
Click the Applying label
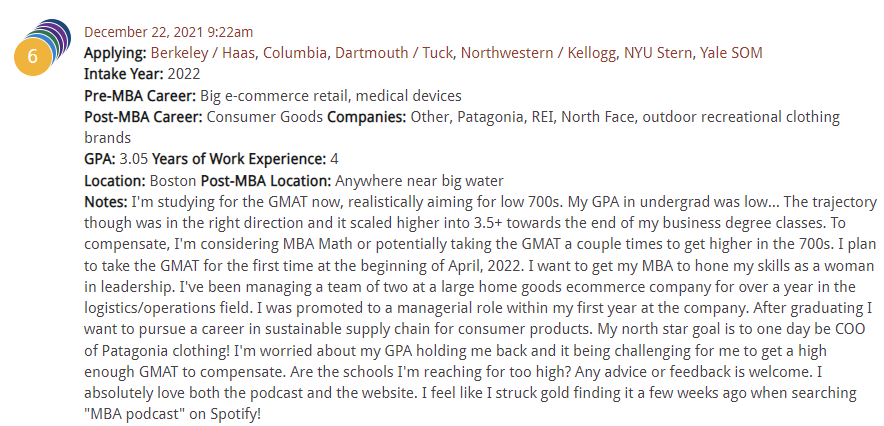pos(116,54)
